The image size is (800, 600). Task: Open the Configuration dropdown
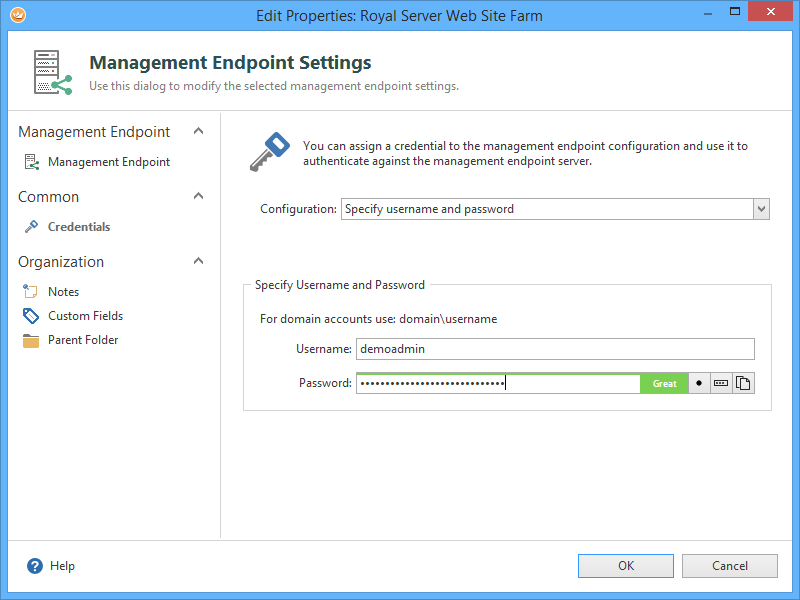761,209
